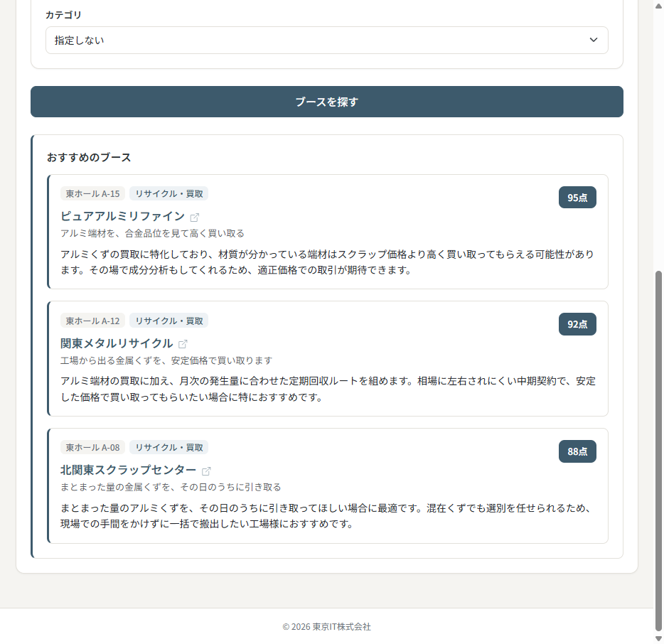Click the scrollbar down arrow
This screenshot has height=644, width=664.
tap(658, 638)
